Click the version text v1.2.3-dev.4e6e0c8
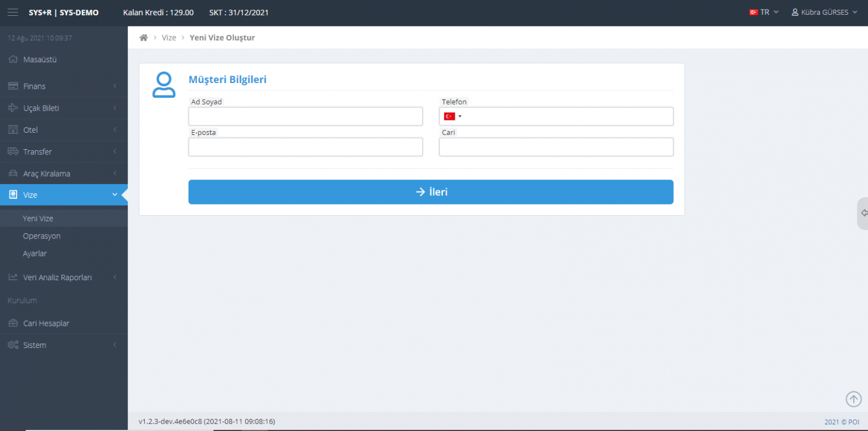This screenshot has height=431, width=868. [x=207, y=421]
